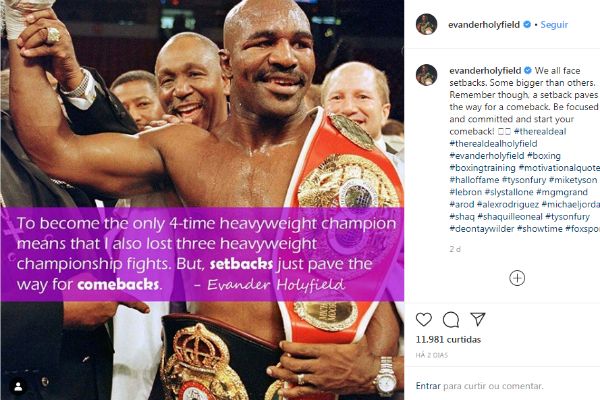Open the #deontaywilder hashtag
The width and height of the screenshot is (600, 400).
[482, 229]
